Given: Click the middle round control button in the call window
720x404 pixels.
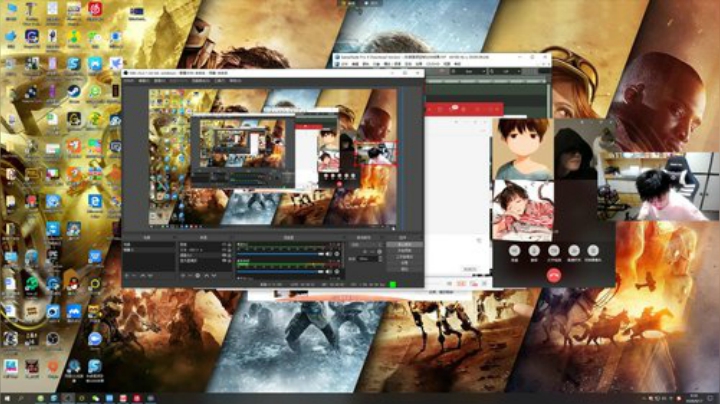Looking at the screenshot, I should tap(554, 251).
